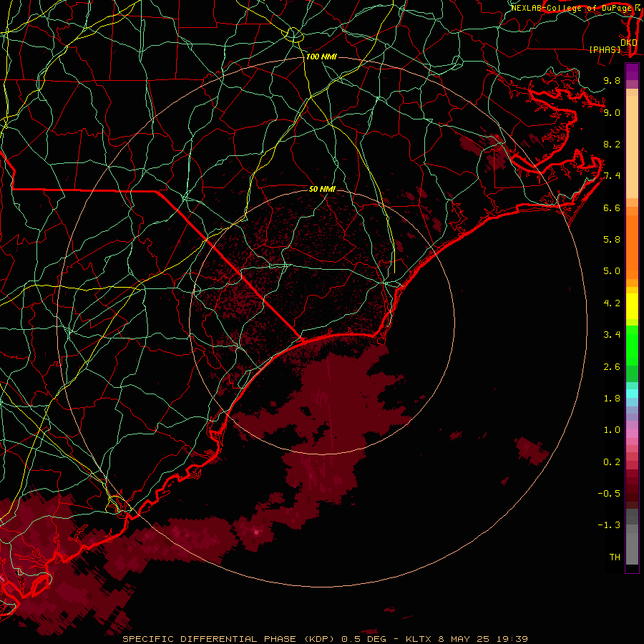The width and height of the screenshot is (644, 644).
Task: Click the bright green segment of the color bar
Action: point(632,345)
